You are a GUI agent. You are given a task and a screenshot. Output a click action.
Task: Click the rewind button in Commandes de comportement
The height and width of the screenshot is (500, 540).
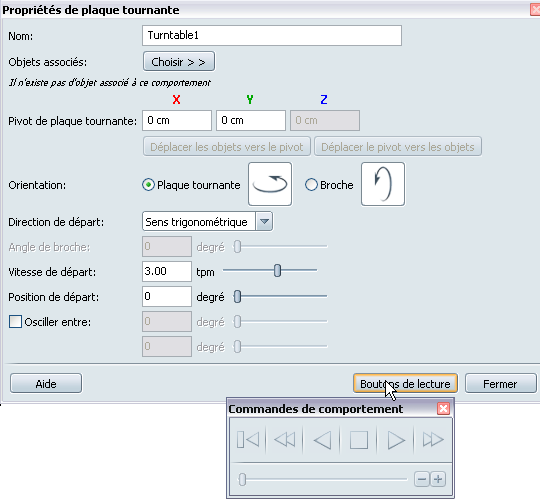click(285, 440)
